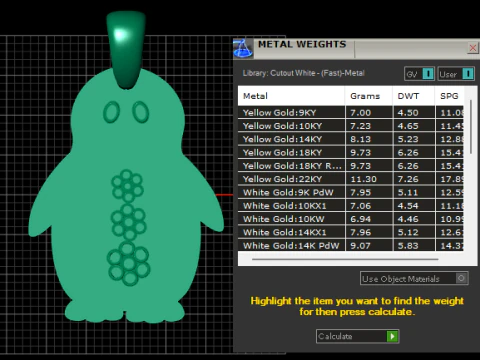Select the Yellow Gold:22KY row
This screenshot has height=360, width=480.
coord(351,179)
